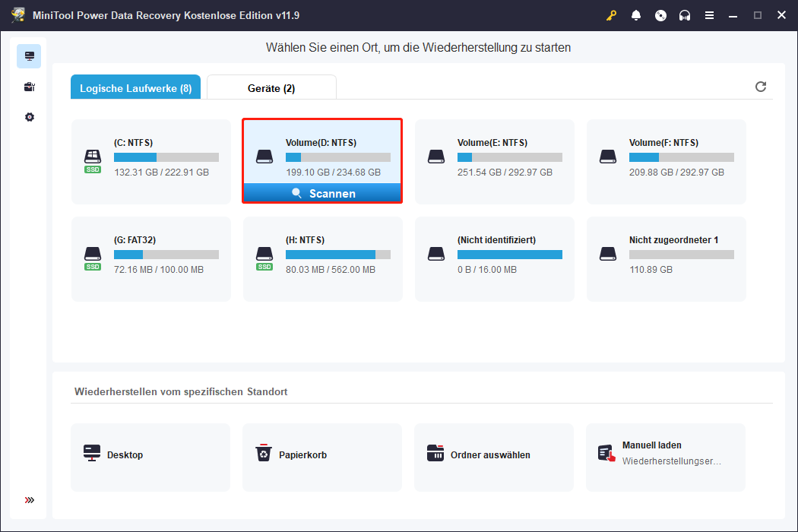
Task: Click the MiniTool app logo icon
Action: pos(18,14)
